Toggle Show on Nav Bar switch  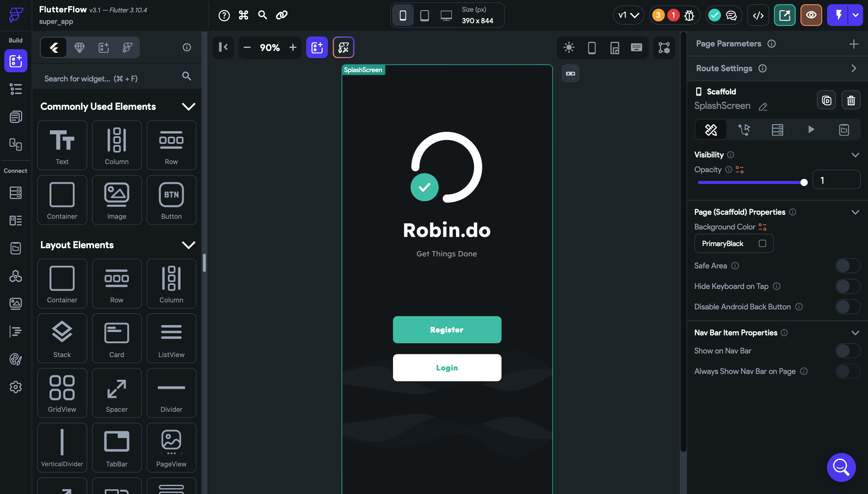847,351
